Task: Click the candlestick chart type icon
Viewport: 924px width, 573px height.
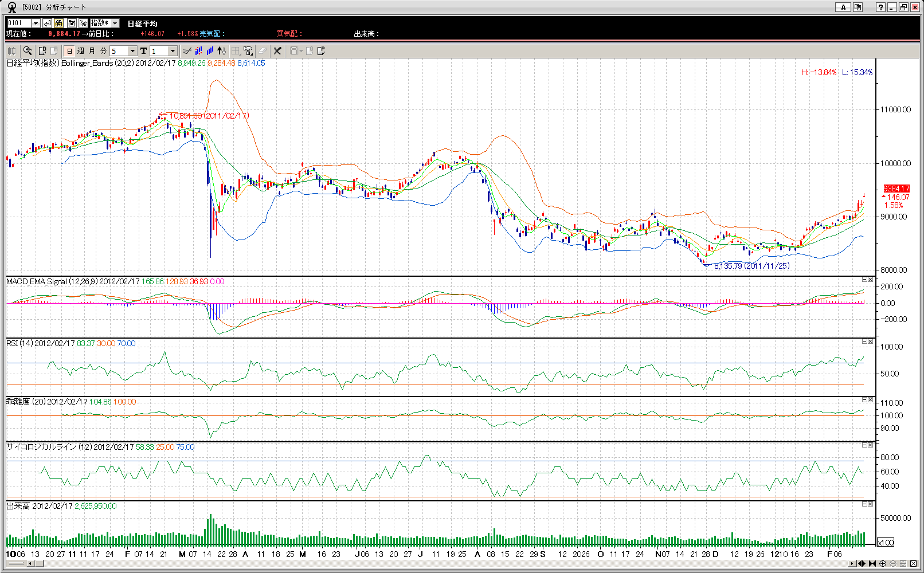Action: tap(11, 51)
